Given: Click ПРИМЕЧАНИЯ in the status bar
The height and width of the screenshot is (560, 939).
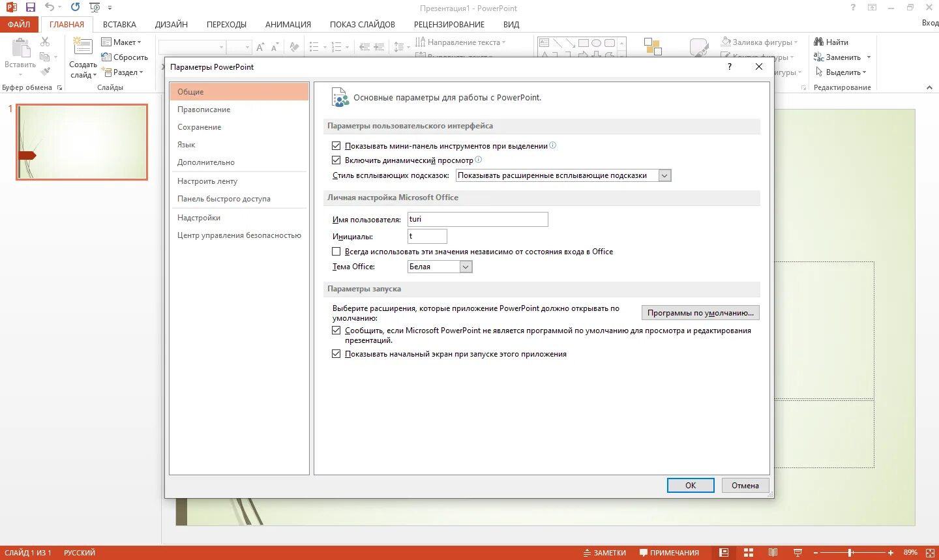Looking at the screenshot, I should coord(669,552).
